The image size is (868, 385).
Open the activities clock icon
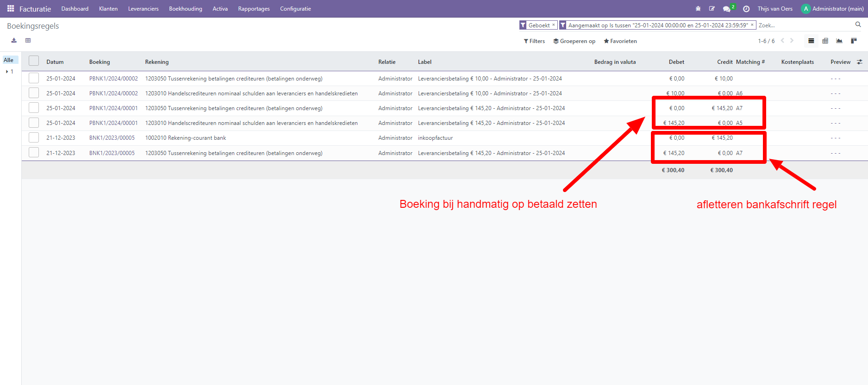(x=746, y=9)
